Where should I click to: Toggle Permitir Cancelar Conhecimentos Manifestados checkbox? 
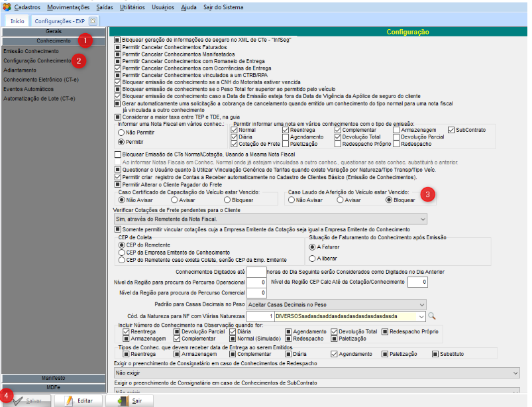tap(118, 54)
